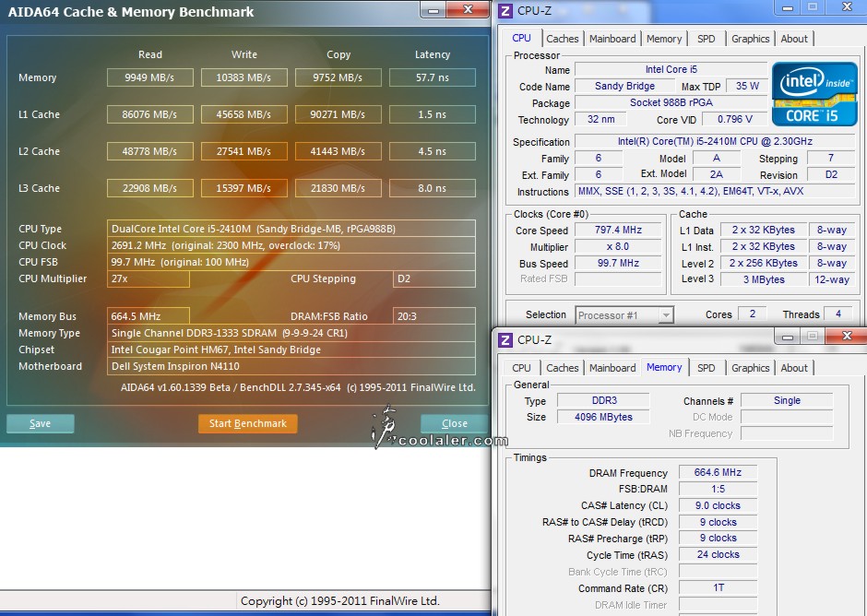The width and height of the screenshot is (867, 616).
Task: Open Graphics tab in upper CPU-Z window
Action: pos(751,39)
